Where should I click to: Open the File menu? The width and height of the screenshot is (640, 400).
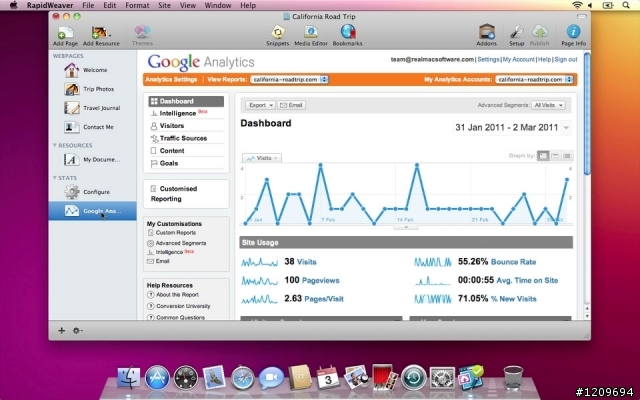(x=88, y=5)
